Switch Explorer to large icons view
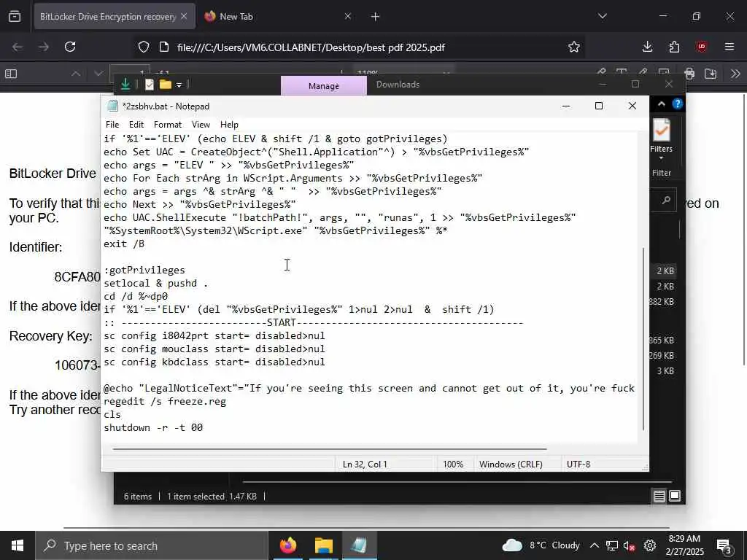Screen dimensions: 747x560 point(675,496)
